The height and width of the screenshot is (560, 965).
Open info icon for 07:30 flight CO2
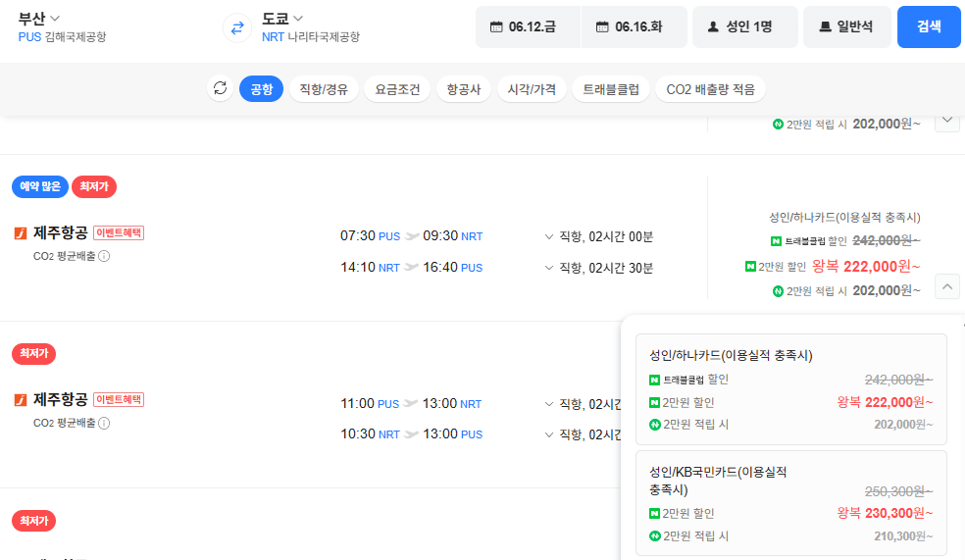coord(104,256)
